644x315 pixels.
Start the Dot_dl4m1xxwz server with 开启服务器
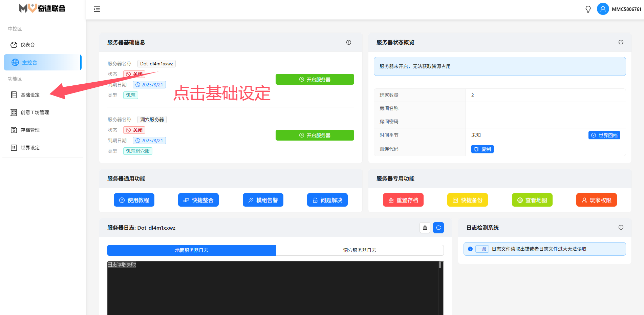pos(315,79)
